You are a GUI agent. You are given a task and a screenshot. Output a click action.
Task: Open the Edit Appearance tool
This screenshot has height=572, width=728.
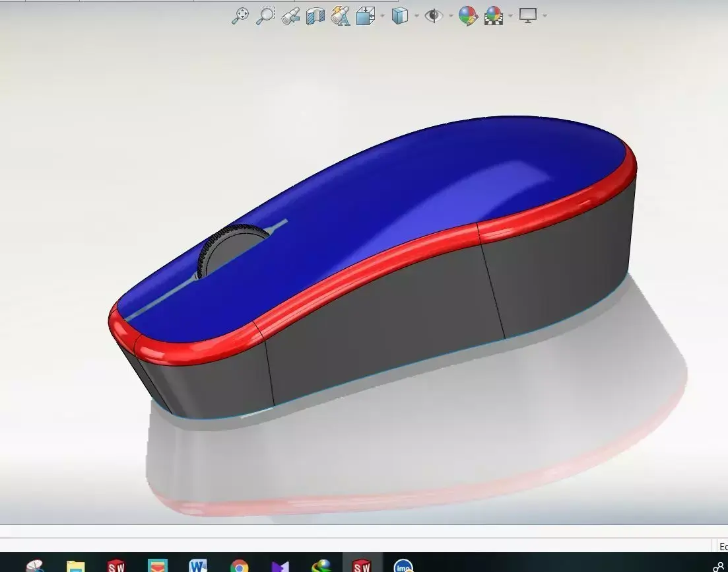click(x=468, y=16)
